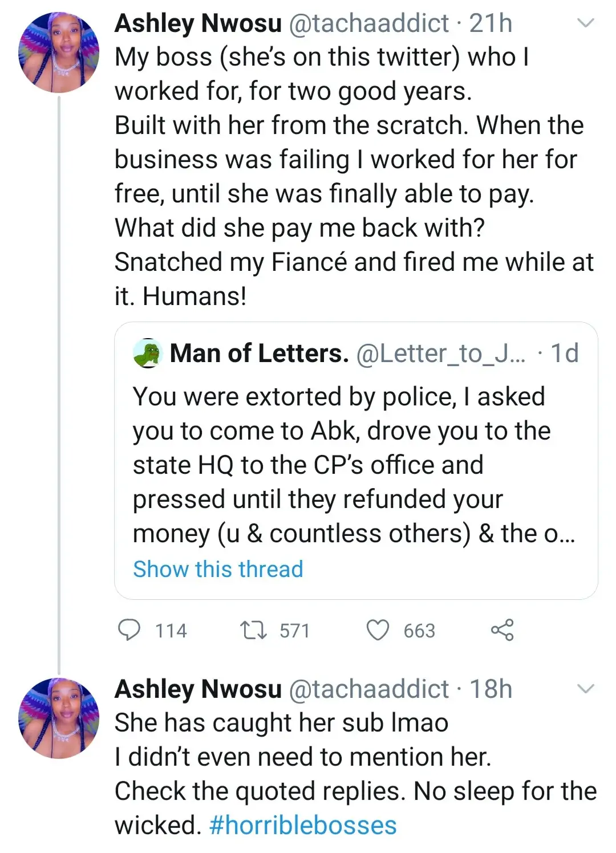Image resolution: width=616 pixels, height=853 pixels.
Task: Click the Man of Letters frog avatar
Action: tap(148, 354)
